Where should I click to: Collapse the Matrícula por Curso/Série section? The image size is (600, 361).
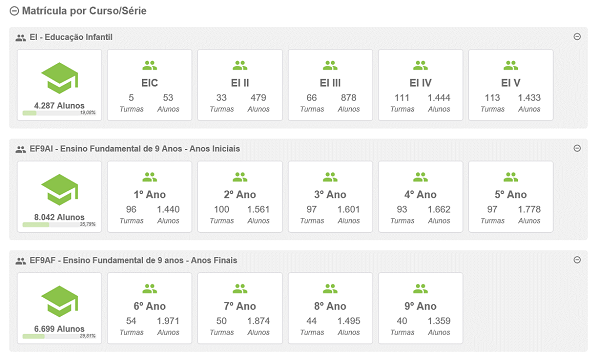click(14, 11)
